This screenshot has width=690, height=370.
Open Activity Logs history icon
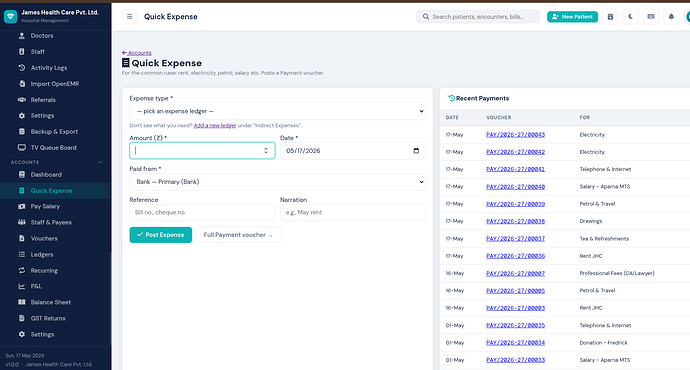click(22, 68)
